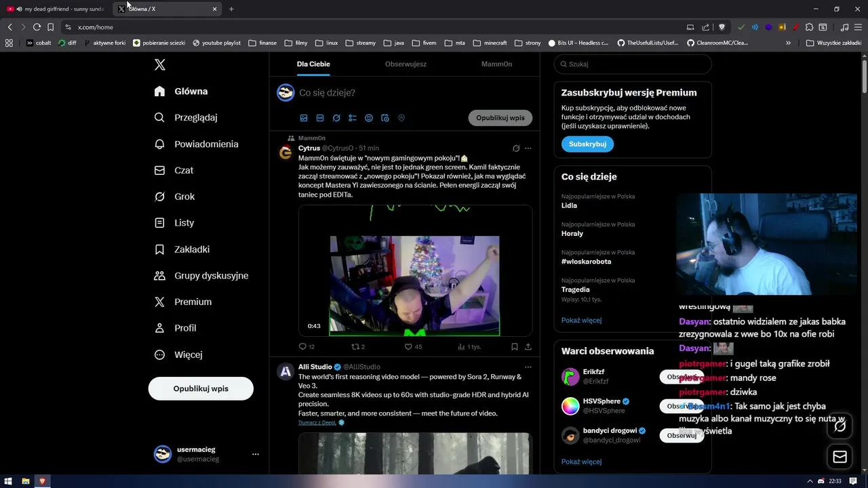This screenshot has height=488, width=868.
Task: Click the blue Subskrybuj button
Action: [x=587, y=144]
